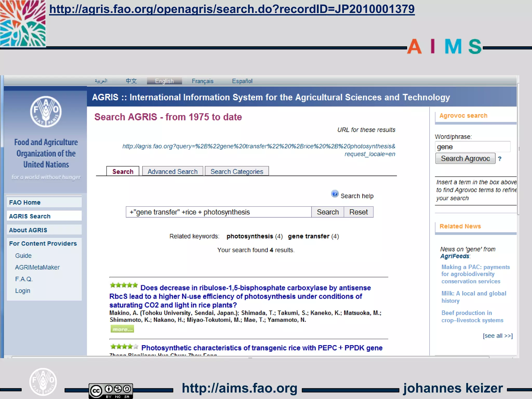Screen dimensions: 532x399
Task: Open the AGRIMetaMaker link
Action: [37, 267]
